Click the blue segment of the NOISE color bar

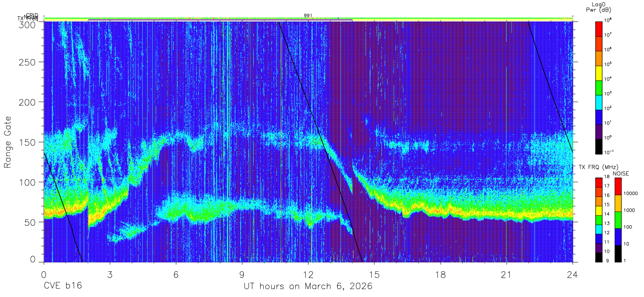coord(618,236)
